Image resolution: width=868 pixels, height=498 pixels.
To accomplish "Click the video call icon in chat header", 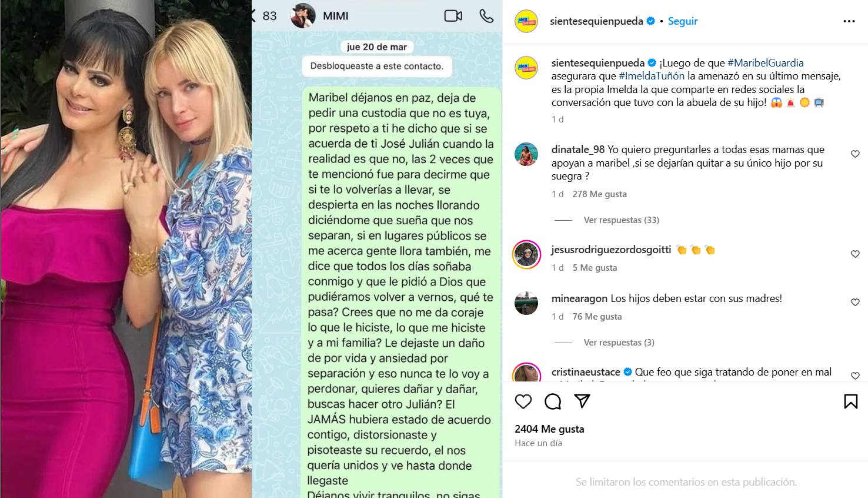I will pos(453,16).
